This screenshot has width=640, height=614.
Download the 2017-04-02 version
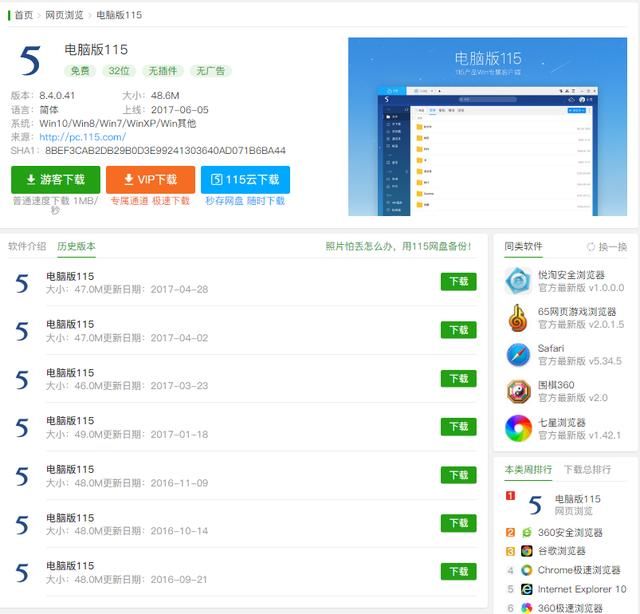[458, 330]
